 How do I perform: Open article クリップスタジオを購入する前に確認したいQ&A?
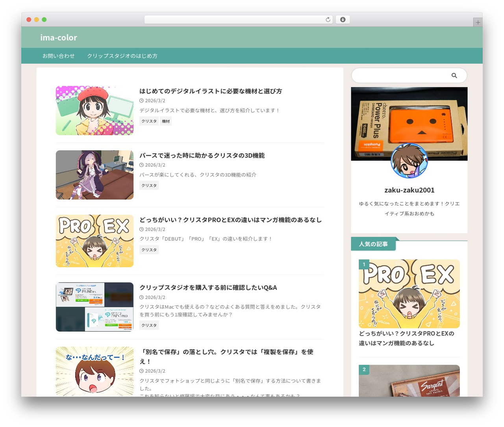(208, 288)
